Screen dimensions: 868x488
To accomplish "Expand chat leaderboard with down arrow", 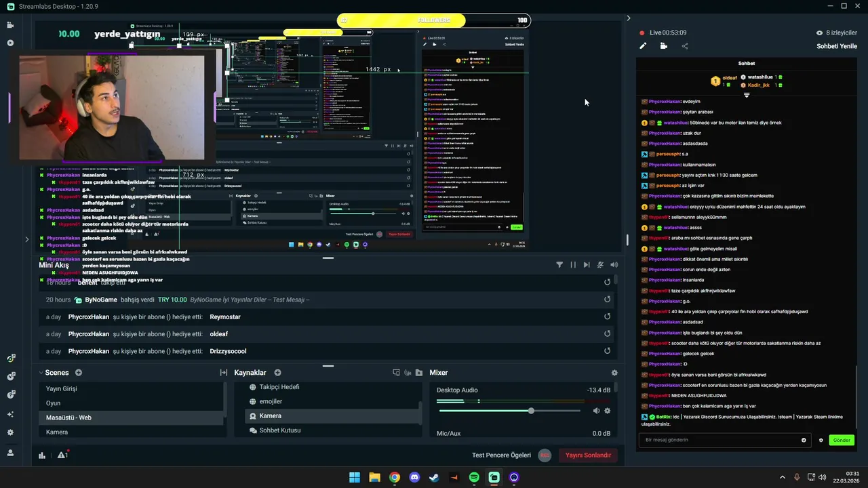I will (x=747, y=95).
